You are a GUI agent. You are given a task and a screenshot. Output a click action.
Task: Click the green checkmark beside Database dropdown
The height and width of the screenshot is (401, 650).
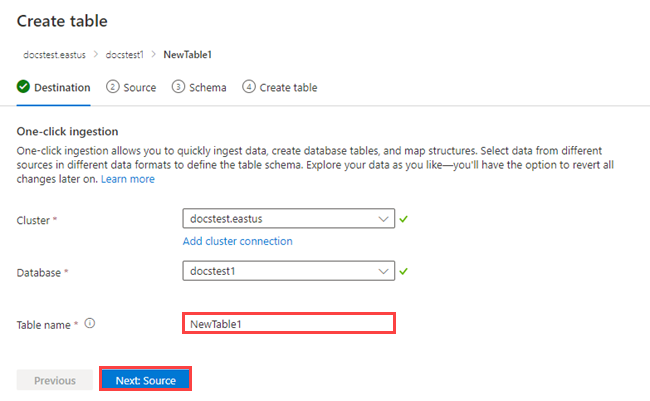coord(404,270)
